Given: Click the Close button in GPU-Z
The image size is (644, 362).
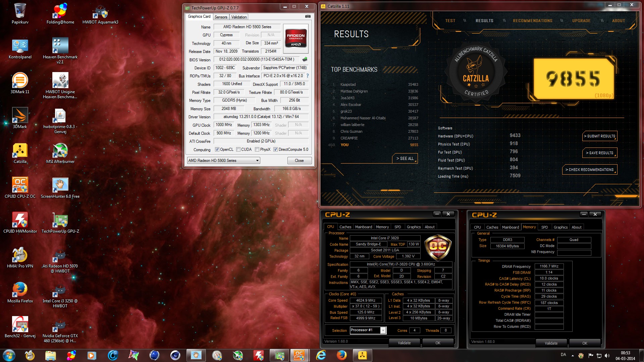Looking at the screenshot, I should pyautogui.click(x=299, y=161).
